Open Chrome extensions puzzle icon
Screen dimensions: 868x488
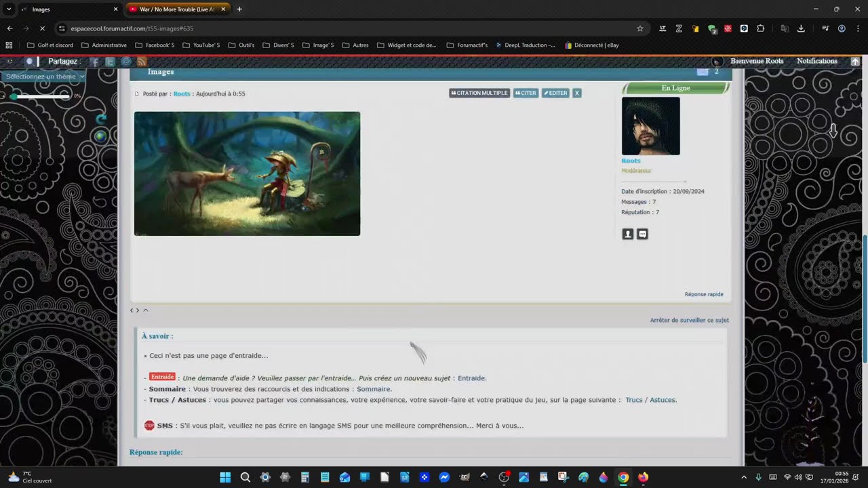click(760, 28)
